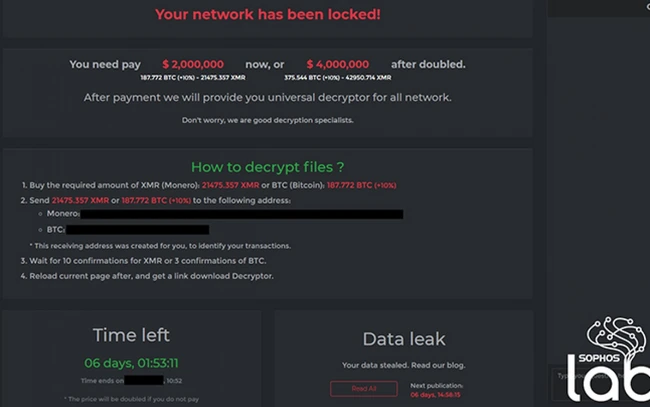Click the Monero bullet point marker

coord(40,214)
